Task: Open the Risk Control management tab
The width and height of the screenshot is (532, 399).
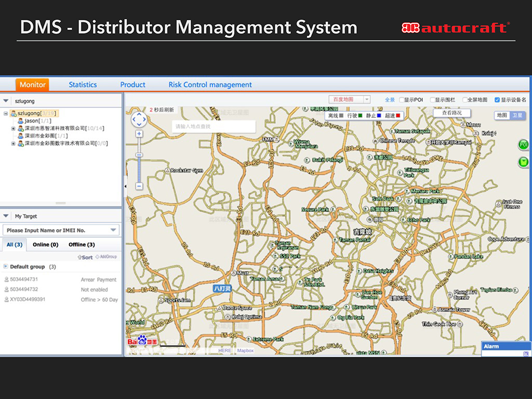Action: 210,85
